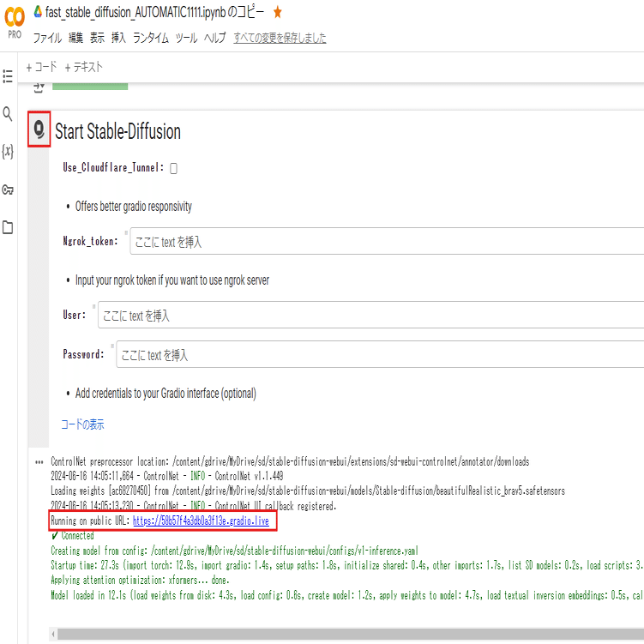Open the 編集 menu
This screenshot has height=644, width=644.
(75, 38)
